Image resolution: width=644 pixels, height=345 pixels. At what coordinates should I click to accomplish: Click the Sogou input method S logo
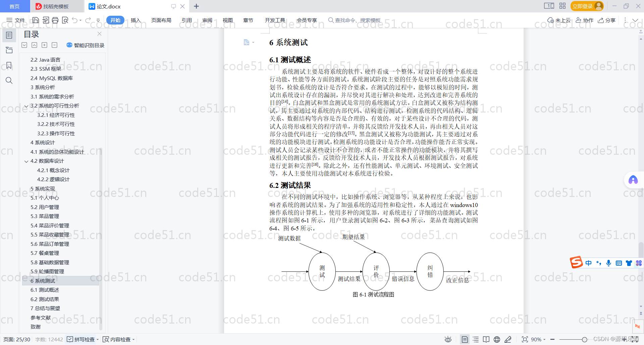576,262
